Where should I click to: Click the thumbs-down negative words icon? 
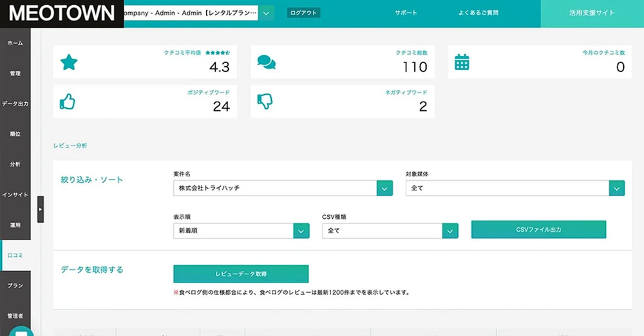click(x=265, y=101)
